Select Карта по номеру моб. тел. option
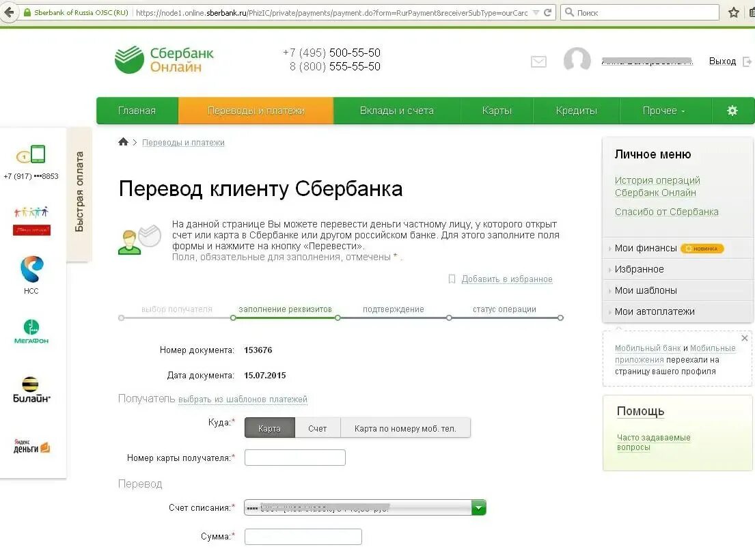The height and width of the screenshot is (560, 755). 405,428
